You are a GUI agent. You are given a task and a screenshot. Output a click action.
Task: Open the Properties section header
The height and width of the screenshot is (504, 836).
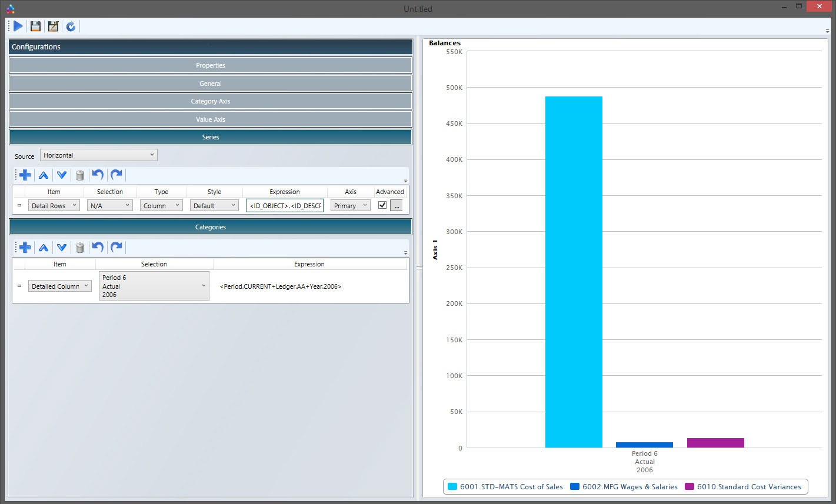click(x=210, y=65)
